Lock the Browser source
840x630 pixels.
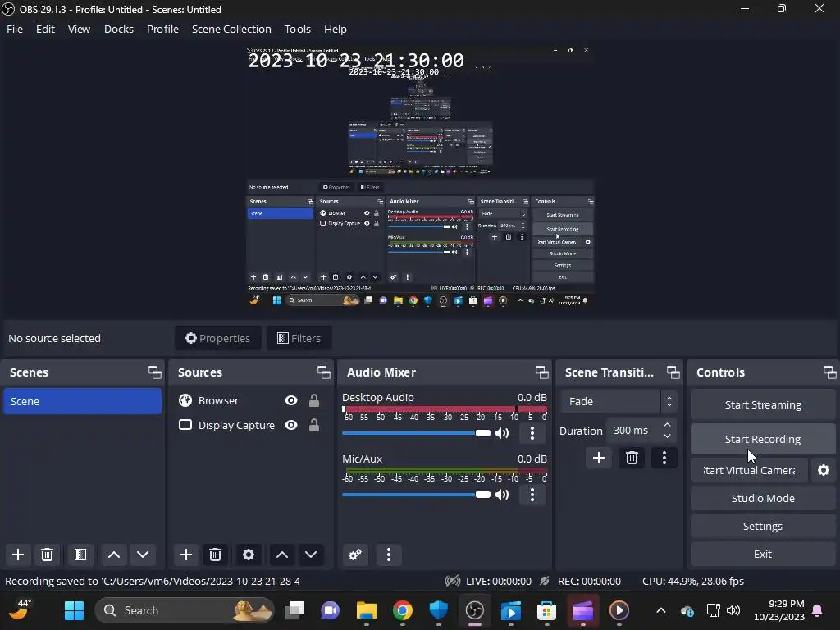click(x=314, y=400)
